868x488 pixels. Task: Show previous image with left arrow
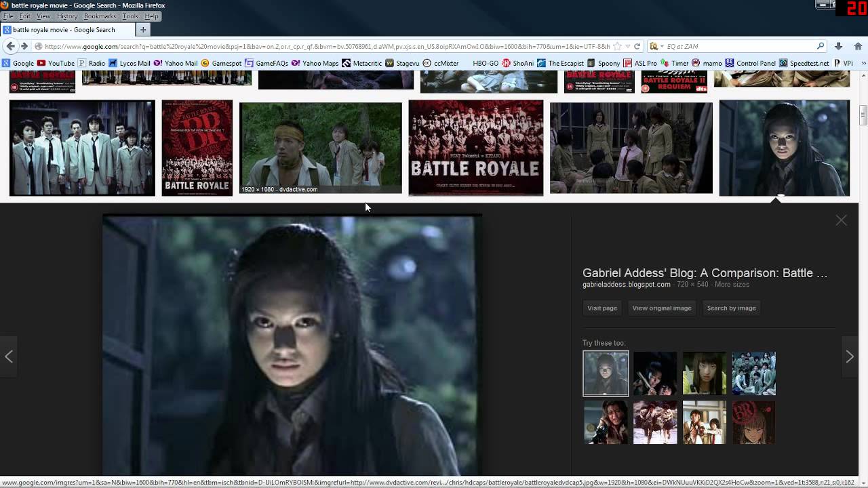click(x=9, y=356)
